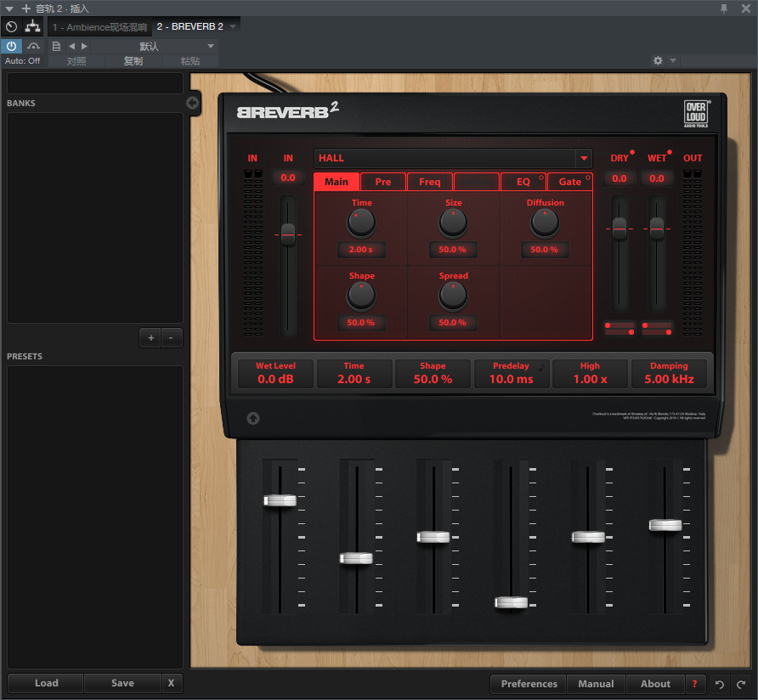
Task: Click the round dial icon beside routing
Action: point(11,26)
